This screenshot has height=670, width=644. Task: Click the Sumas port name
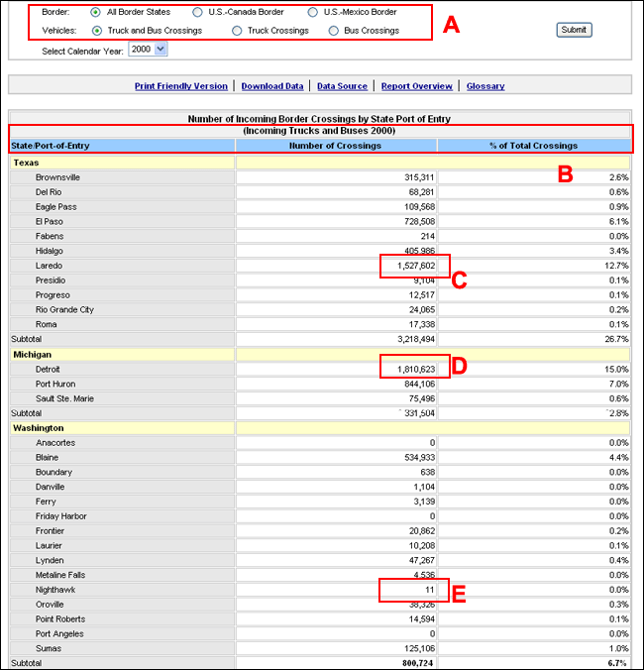click(49, 648)
